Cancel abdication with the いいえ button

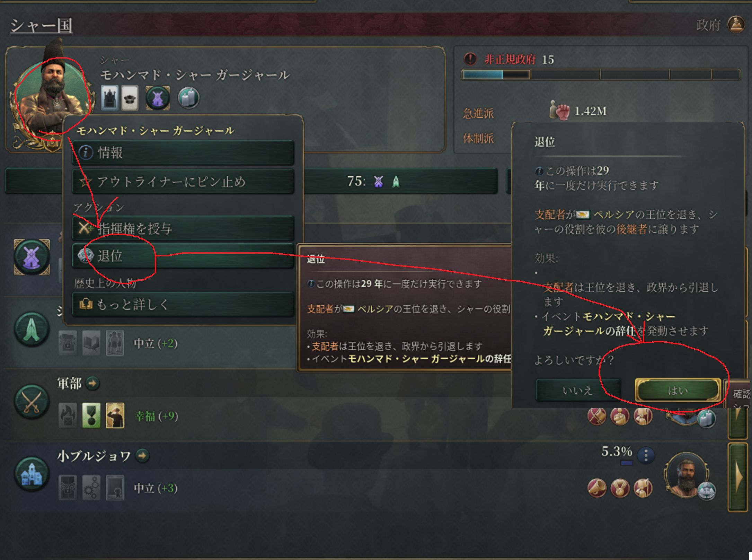(x=577, y=391)
